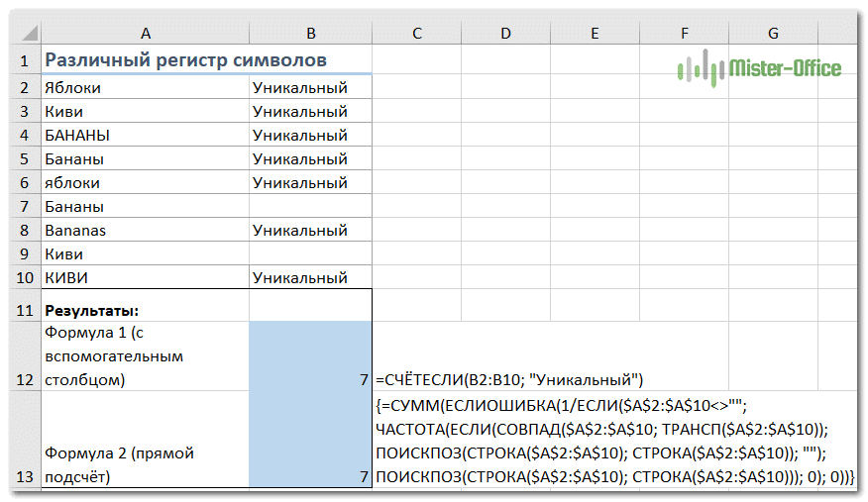Click the empty cell B7 beside 'Бананы'

310,207
